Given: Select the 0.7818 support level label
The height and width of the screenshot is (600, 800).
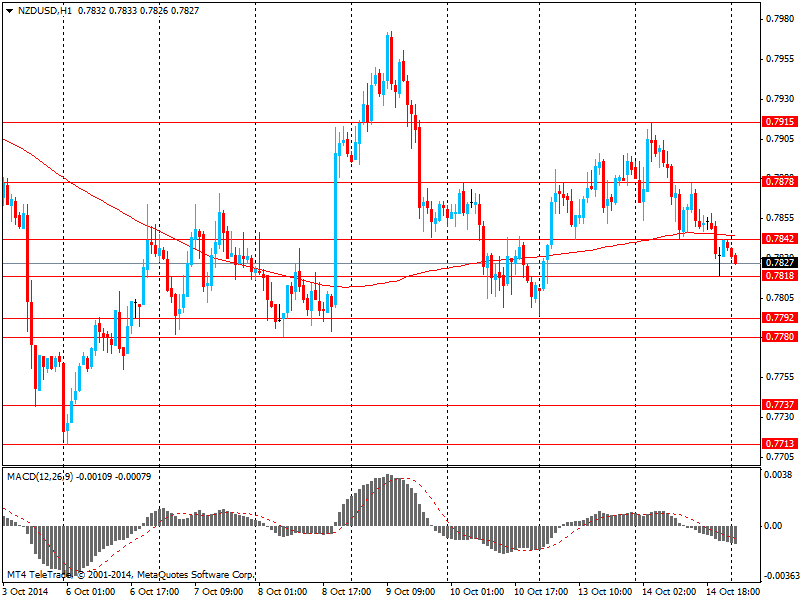Looking at the screenshot, I should point(779,276).
